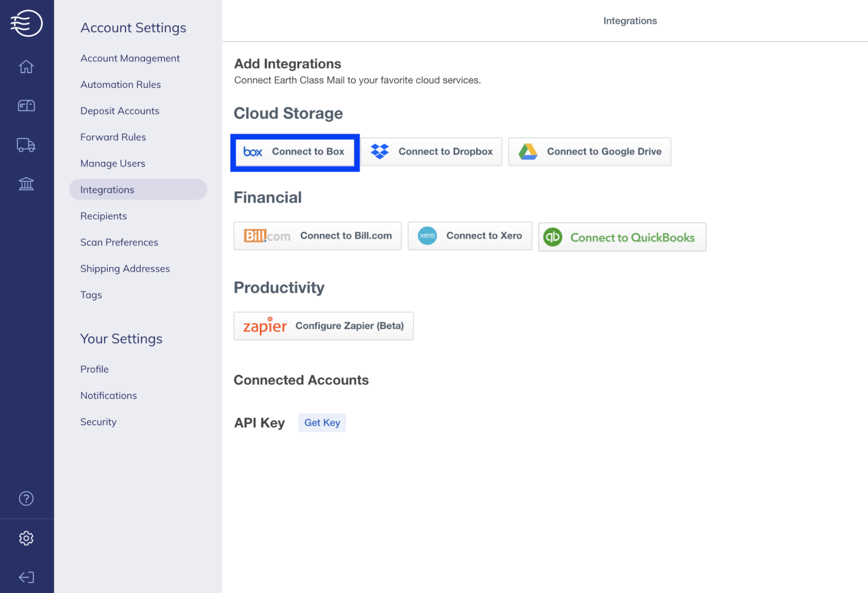Click the Box logo icon
Image resolution: width=868 pixels, height=593 pixels.
253,152
